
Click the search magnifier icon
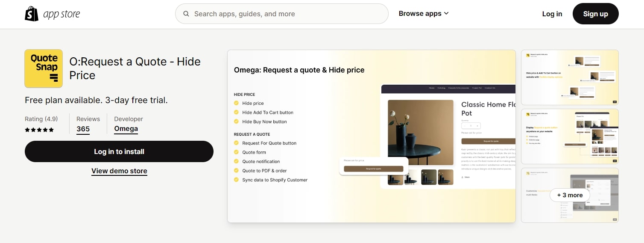click(186, 14)
